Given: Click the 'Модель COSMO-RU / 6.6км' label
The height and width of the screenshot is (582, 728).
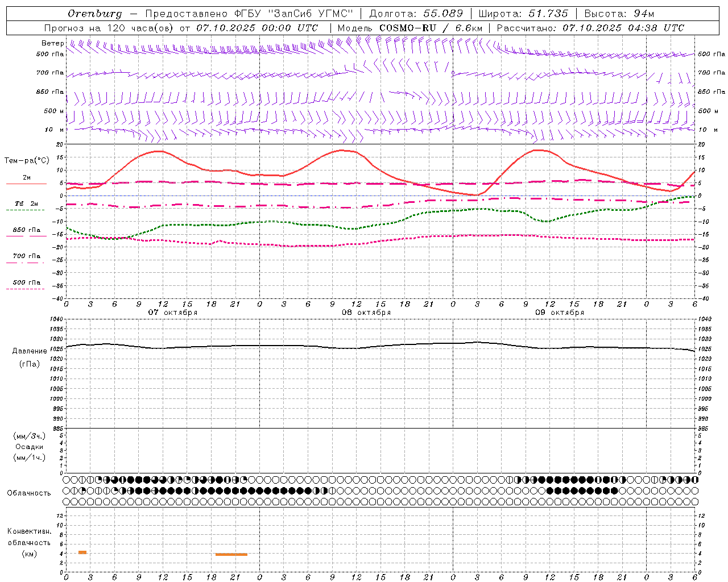Looking at the screenshot, I should coord(410,28).
